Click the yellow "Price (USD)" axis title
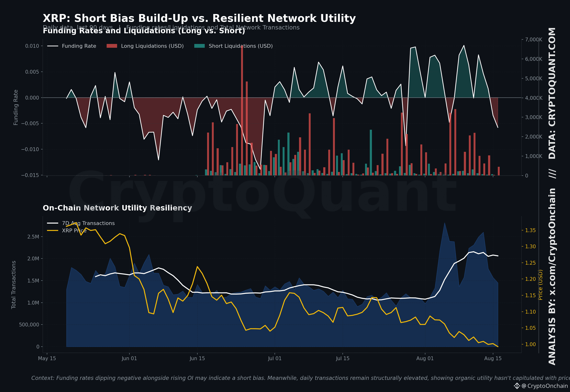This screenshot has height=392, width=570. (x=540, y=285)
